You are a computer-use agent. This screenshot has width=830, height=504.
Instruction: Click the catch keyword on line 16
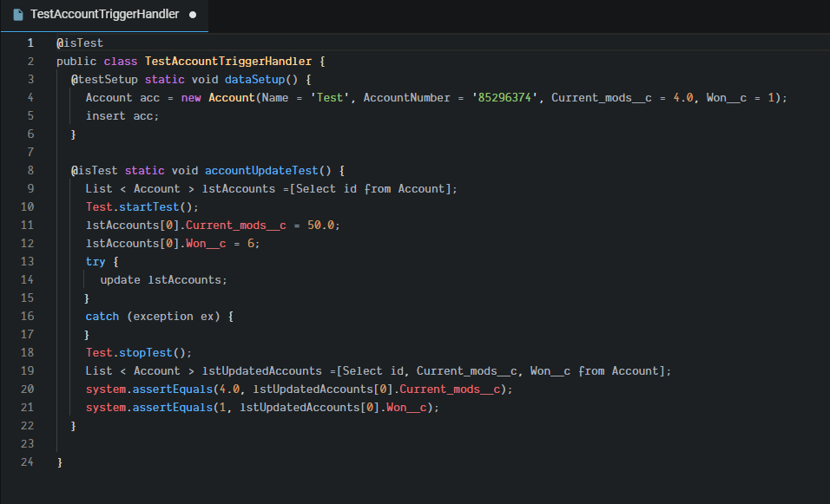click(x=101, y=316)
